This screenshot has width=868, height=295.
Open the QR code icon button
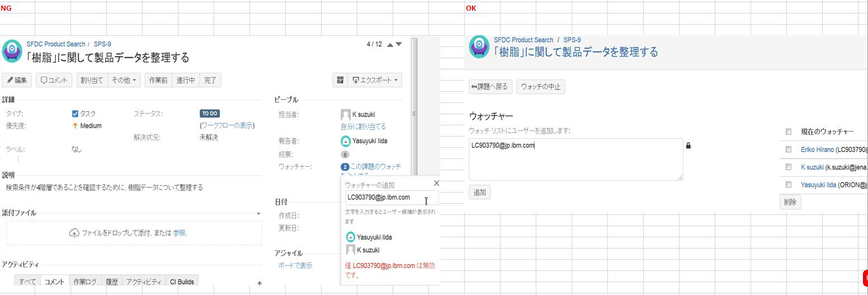[339, 80]
